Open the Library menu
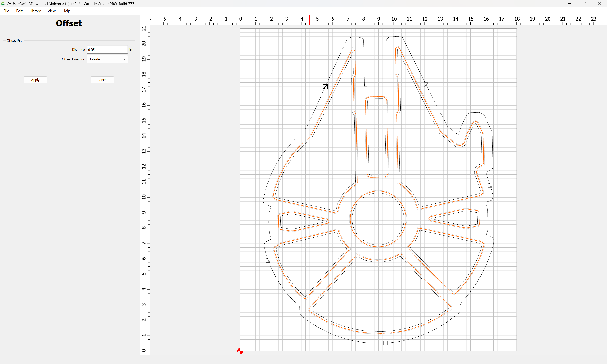The height and width of the screenshot is (364, 607). [x=35, y=11]
